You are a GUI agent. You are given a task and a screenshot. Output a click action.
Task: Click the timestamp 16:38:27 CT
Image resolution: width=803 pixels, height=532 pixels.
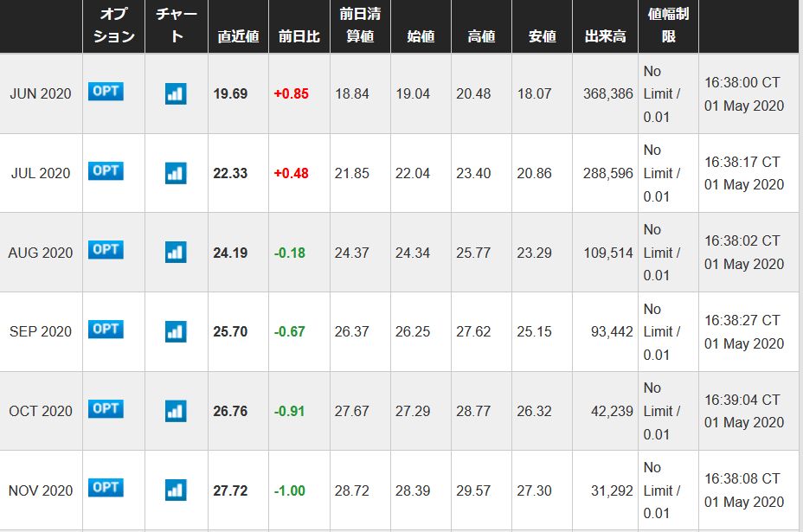(742, 320)
